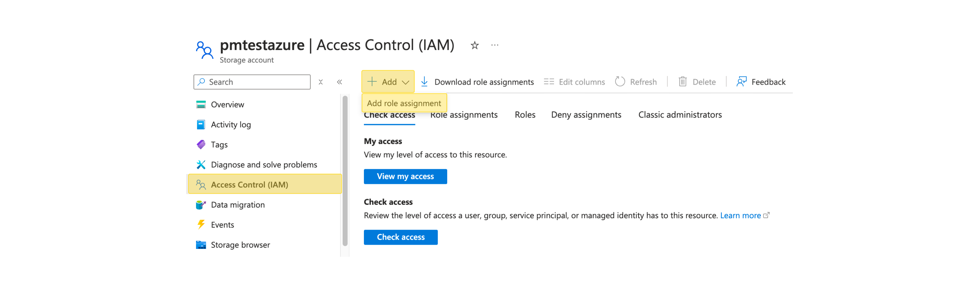This screenshot has width=980, height=293.
Task: Click the Activity log icon
Action: coord(201,124)
